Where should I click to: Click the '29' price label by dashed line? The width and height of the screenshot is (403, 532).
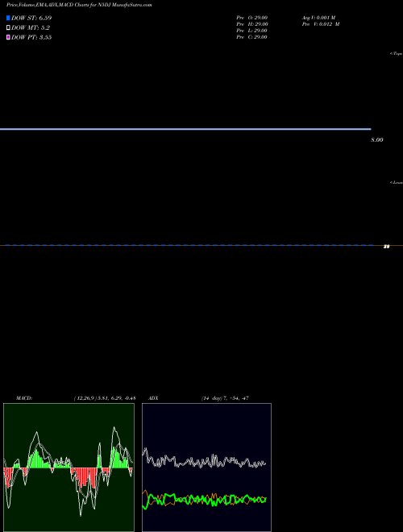click(386, 247)
